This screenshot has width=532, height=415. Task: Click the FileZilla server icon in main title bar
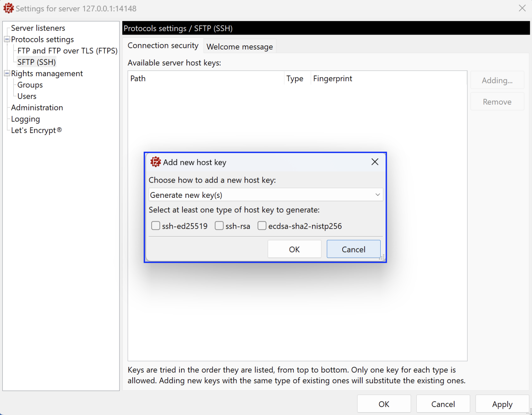(9, 8)
